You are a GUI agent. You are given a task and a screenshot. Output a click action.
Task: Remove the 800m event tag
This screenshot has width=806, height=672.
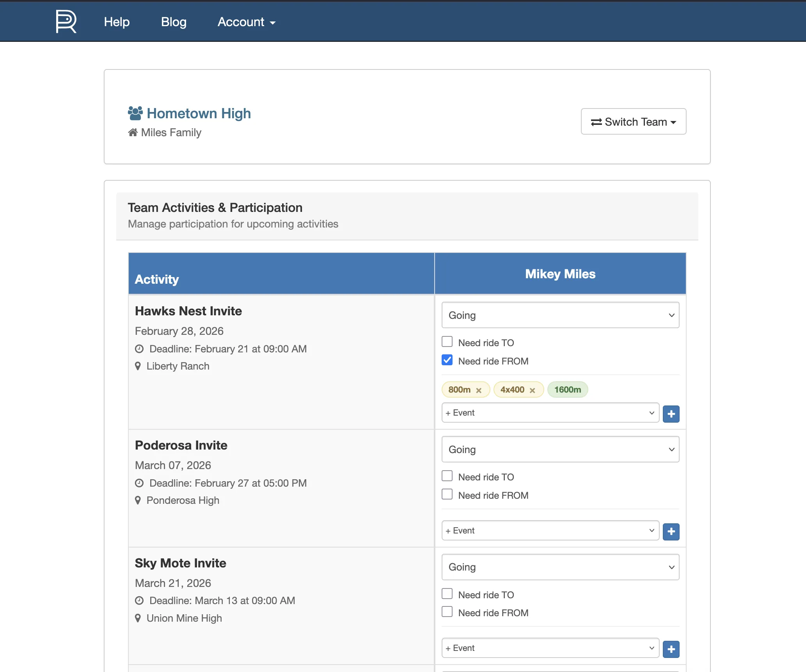(x=479, y=390)
